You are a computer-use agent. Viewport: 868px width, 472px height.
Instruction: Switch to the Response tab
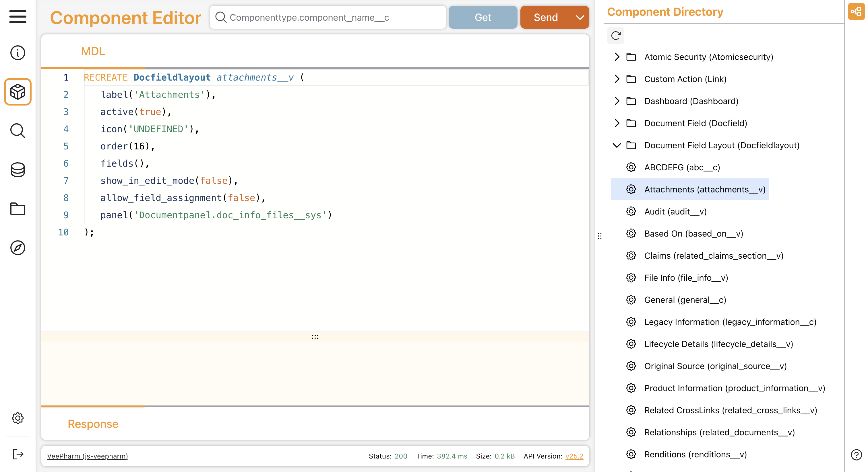point(93,424)
